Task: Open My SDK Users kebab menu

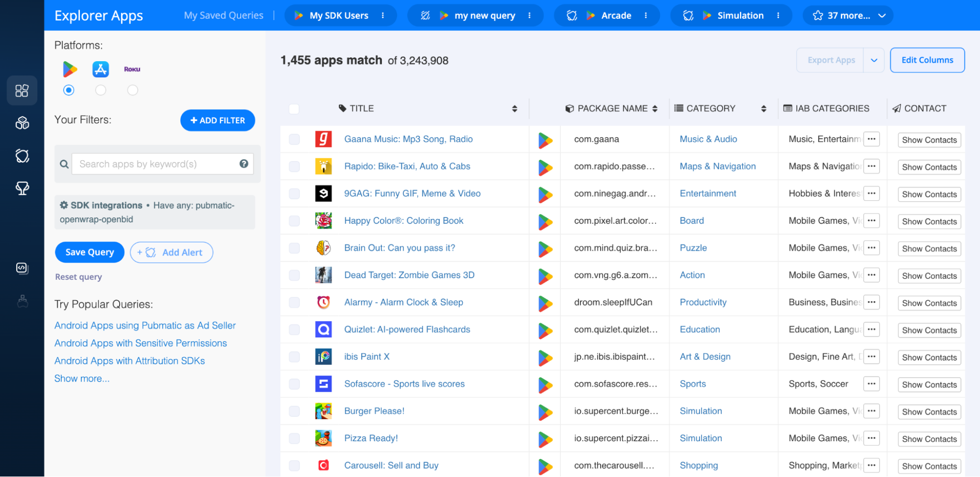Action: (383, 16)
